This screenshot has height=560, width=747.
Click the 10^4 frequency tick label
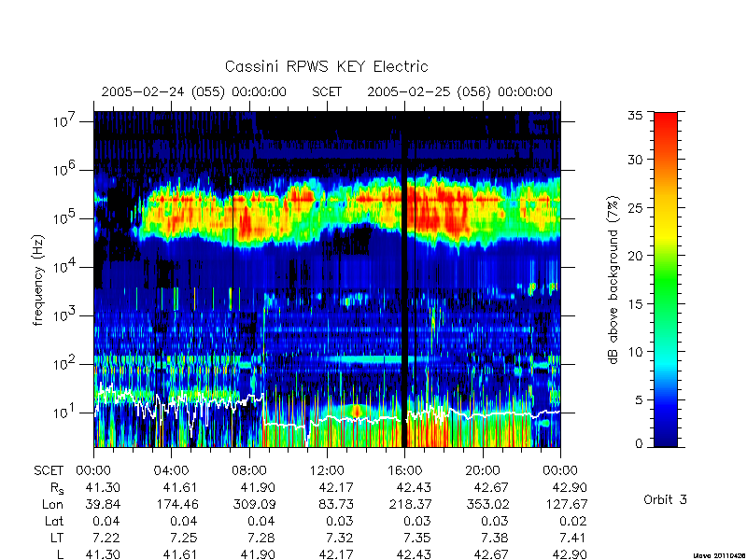click(63, 267)
